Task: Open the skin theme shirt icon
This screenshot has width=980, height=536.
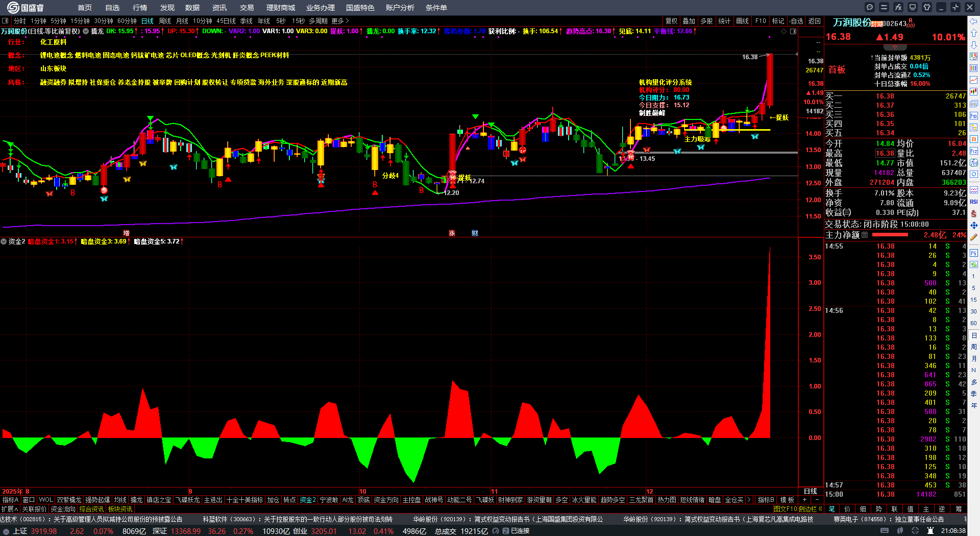Action: point(927,7)
